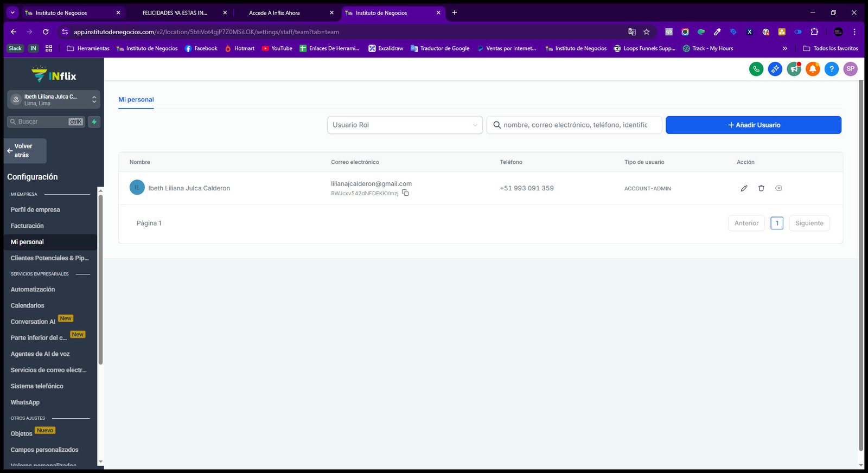This screenshot has height=473, width=868.
Task: Open Chrome's three-dot menu
Action: tap(854, 32)
